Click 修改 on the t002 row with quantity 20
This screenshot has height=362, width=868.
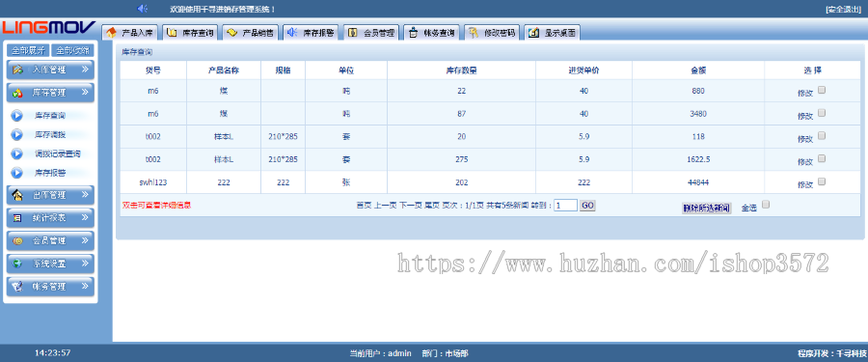pos(805,139)
